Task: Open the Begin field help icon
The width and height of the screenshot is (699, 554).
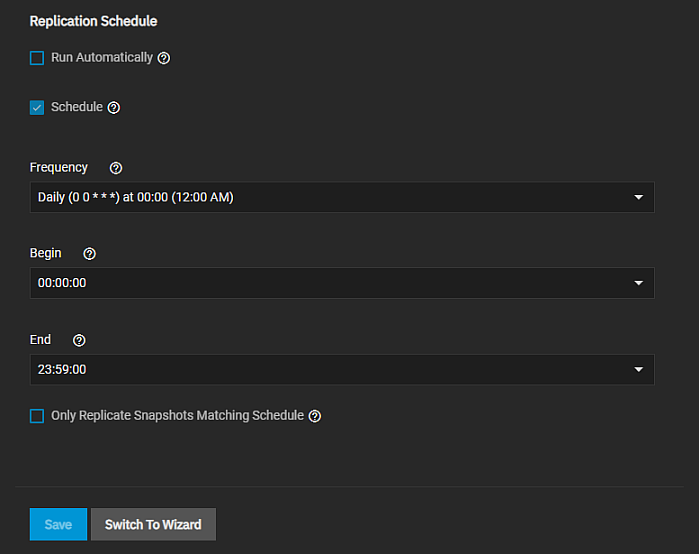Action: pos(90,254)
